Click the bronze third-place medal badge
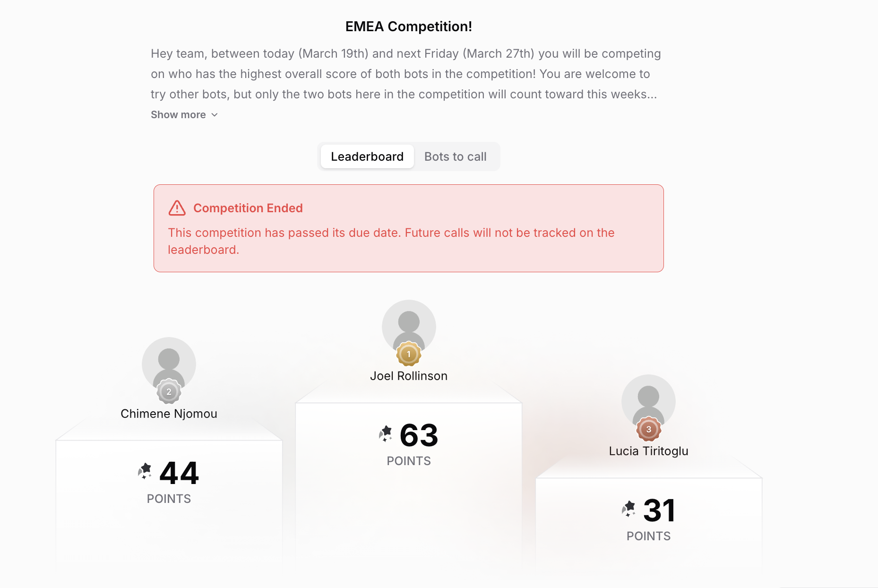 pos(648,429)
